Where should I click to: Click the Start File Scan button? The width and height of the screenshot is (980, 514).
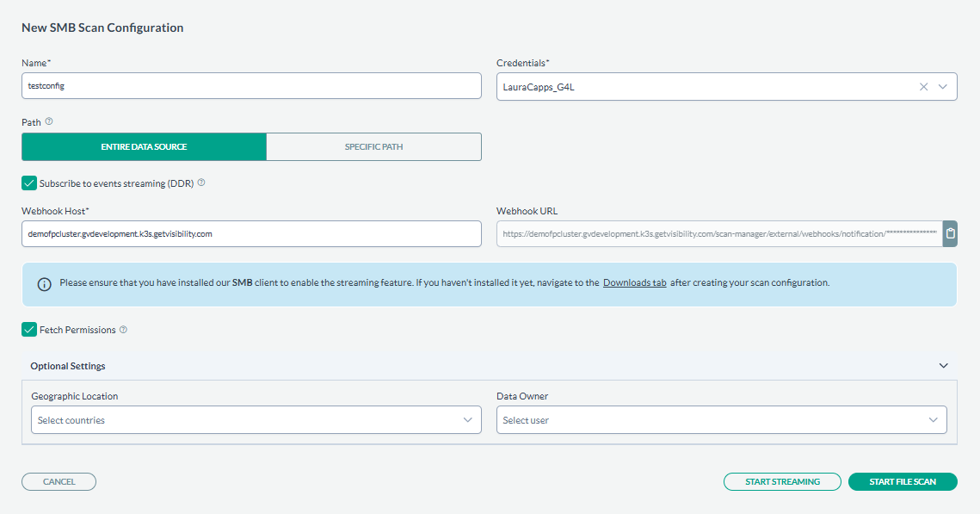(x=902, y=481)
